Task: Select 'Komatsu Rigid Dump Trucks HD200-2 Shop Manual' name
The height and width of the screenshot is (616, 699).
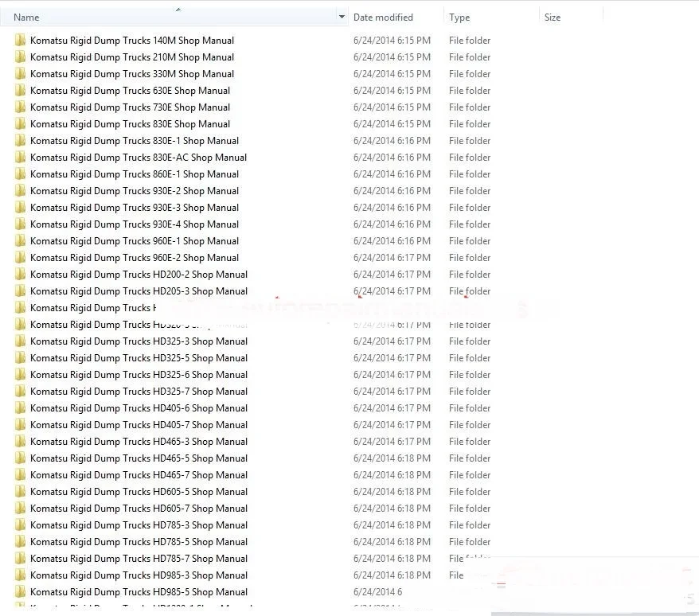Action: coord(139,275)
